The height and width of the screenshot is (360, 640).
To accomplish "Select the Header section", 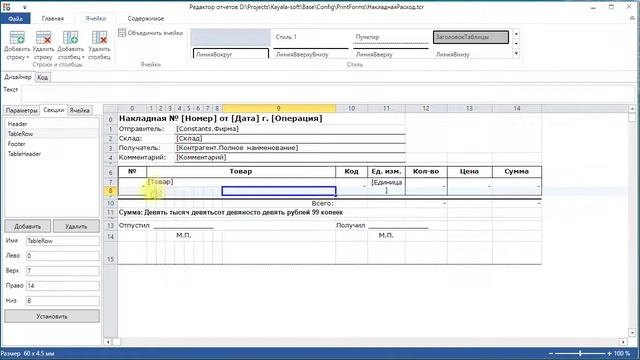I will point(51,124).
